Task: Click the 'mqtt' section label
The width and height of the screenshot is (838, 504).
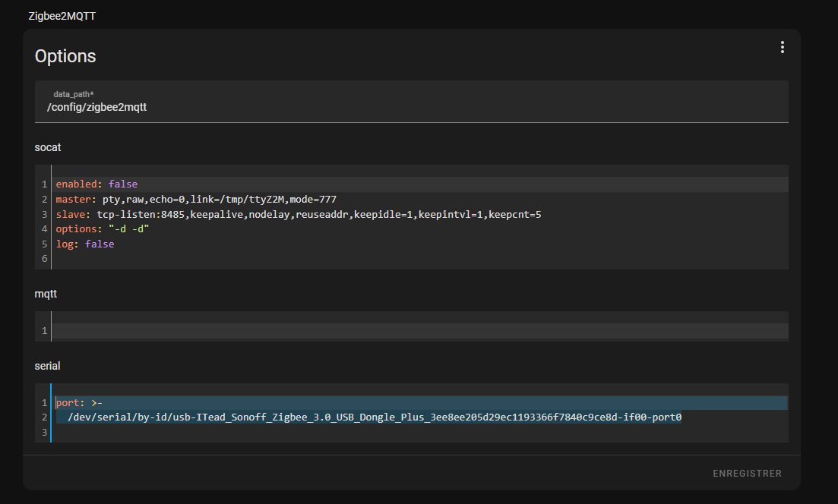Action: point(46,293)
